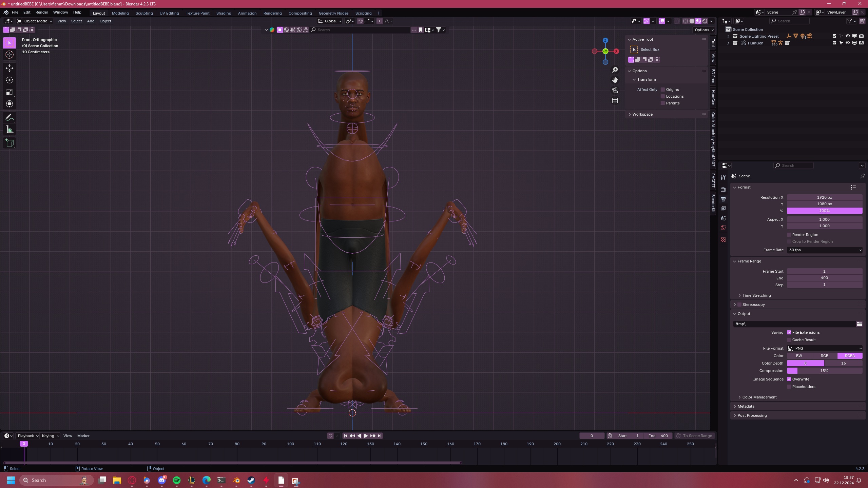Expand the Workspace panel
Viewport: 868px width, 488px height.
pyautogui.click(x=642, y=114)
